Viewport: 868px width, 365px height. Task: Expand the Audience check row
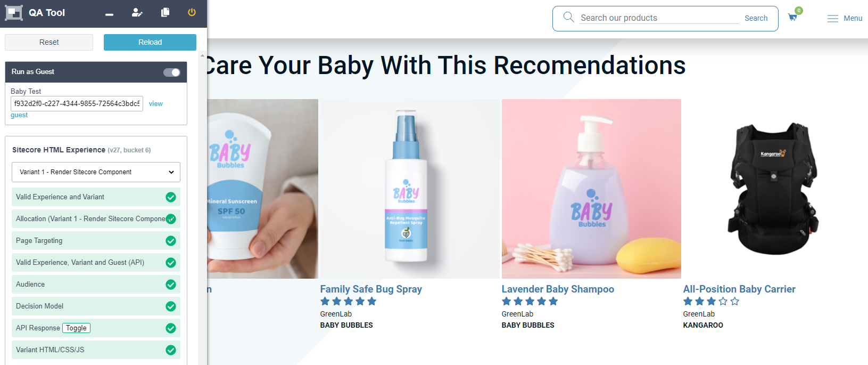pos(96,285)
